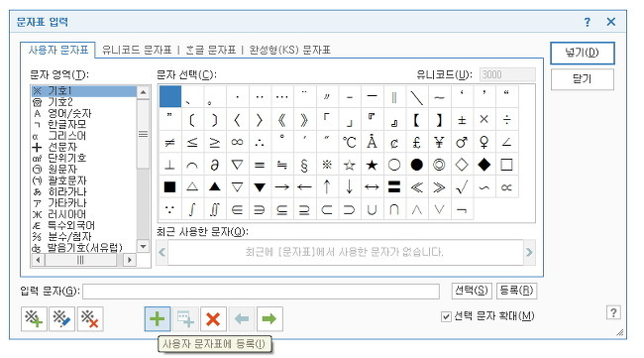Select 러시아어 in the character area list

(84, 214)
